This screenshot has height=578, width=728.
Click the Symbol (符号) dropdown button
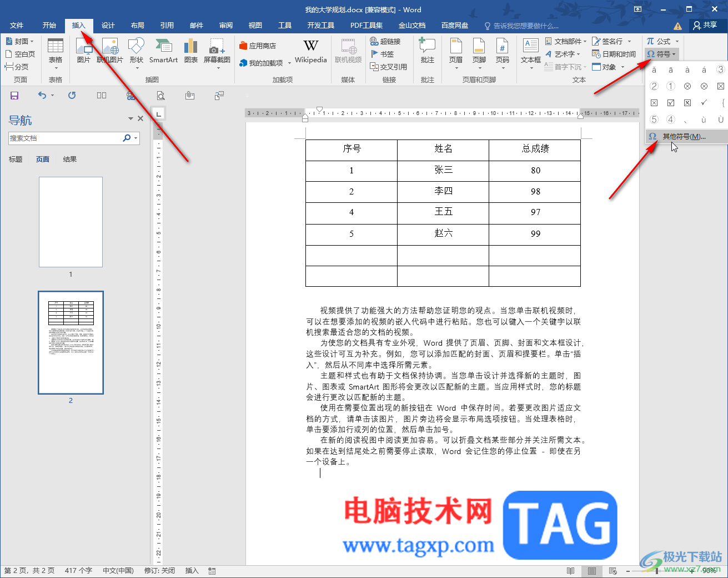tap(662, 54)
